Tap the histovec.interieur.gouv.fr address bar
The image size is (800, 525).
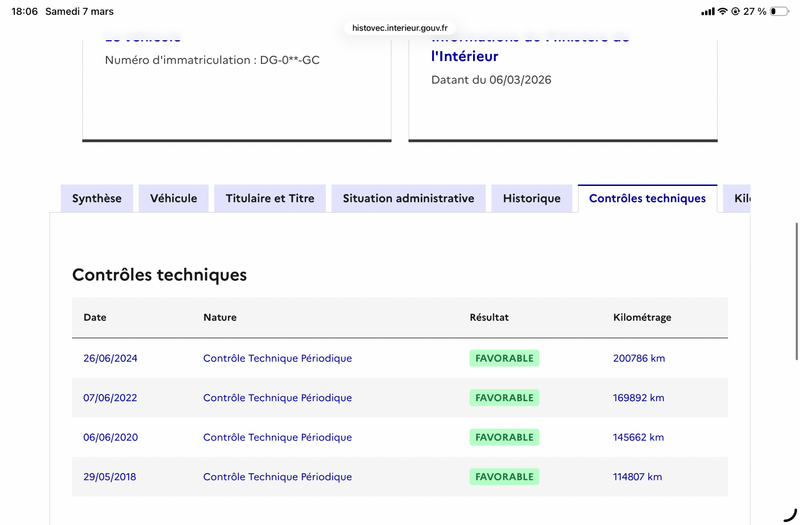pos(400,29)
